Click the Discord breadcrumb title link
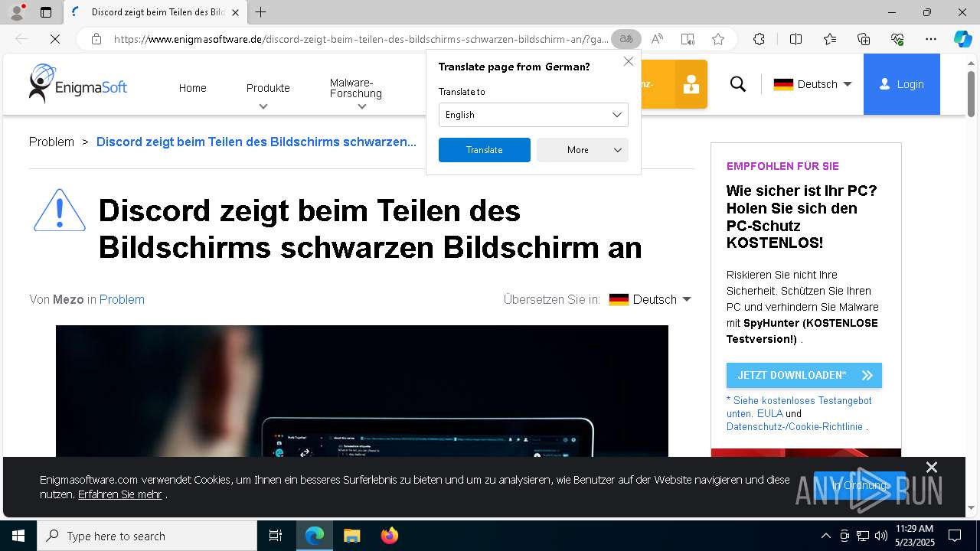980x551 pixels. [256, 142]
